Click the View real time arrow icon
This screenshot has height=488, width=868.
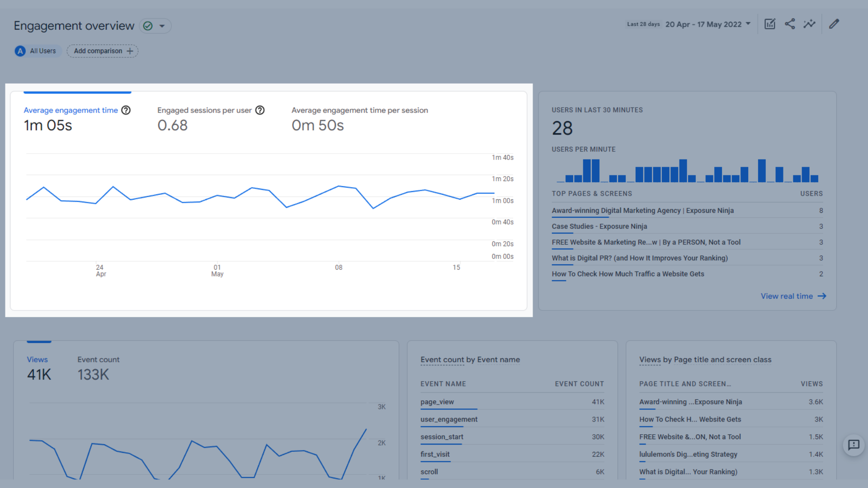coord(822,295)
